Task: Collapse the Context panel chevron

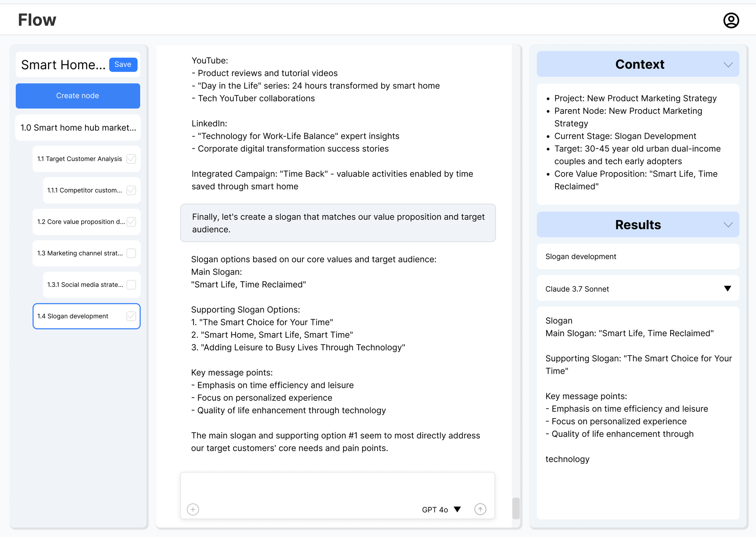Action: (728, 65)
